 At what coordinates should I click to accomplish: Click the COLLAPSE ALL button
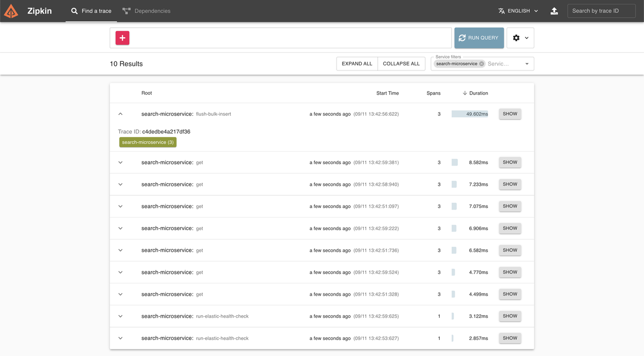point(401,64)
